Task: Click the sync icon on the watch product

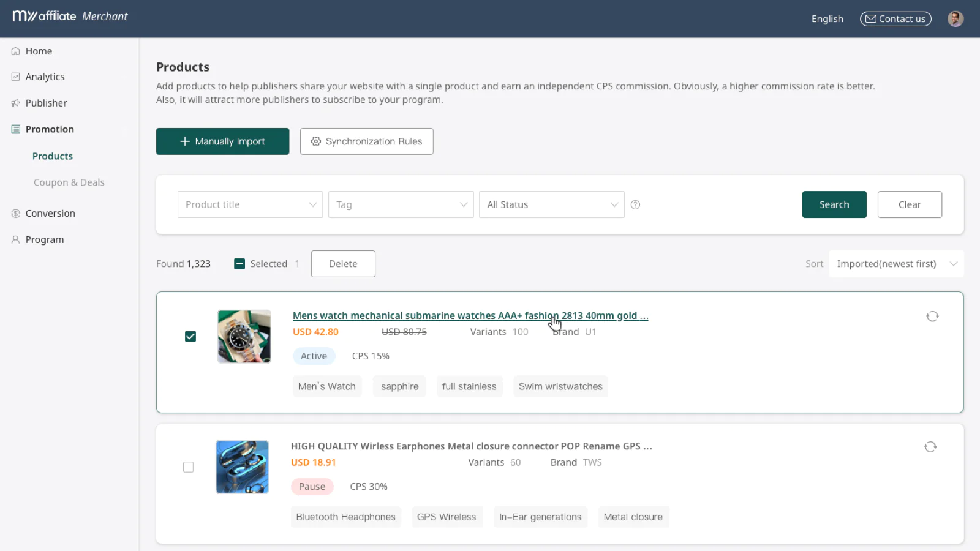Action: 932,317
